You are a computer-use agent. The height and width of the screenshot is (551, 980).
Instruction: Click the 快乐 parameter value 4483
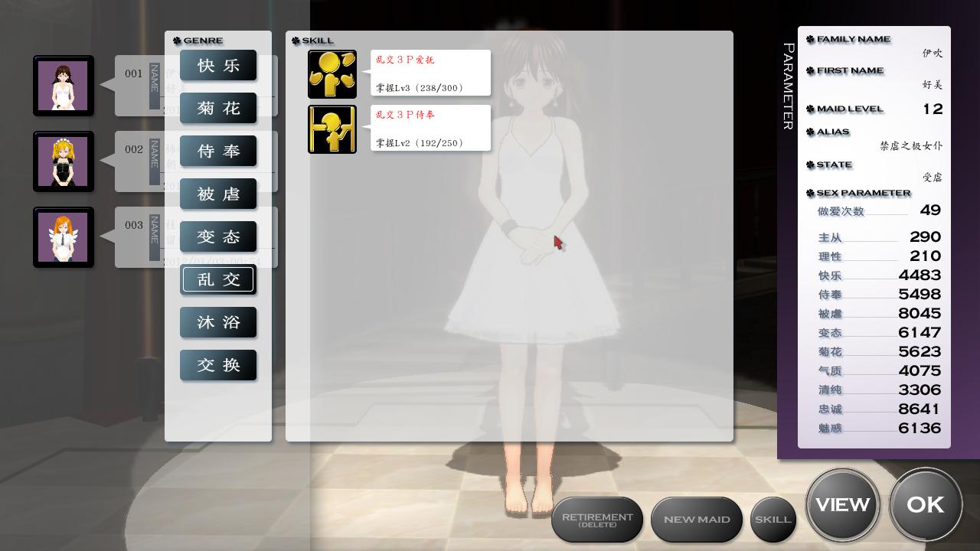click(x=920, y=275)
